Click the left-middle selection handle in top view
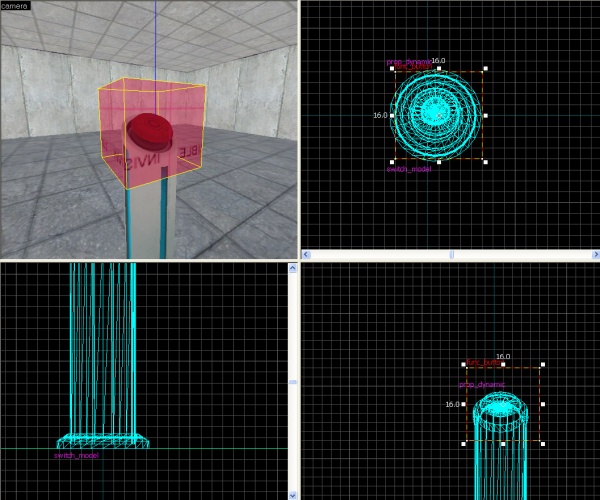 point(392,116)
